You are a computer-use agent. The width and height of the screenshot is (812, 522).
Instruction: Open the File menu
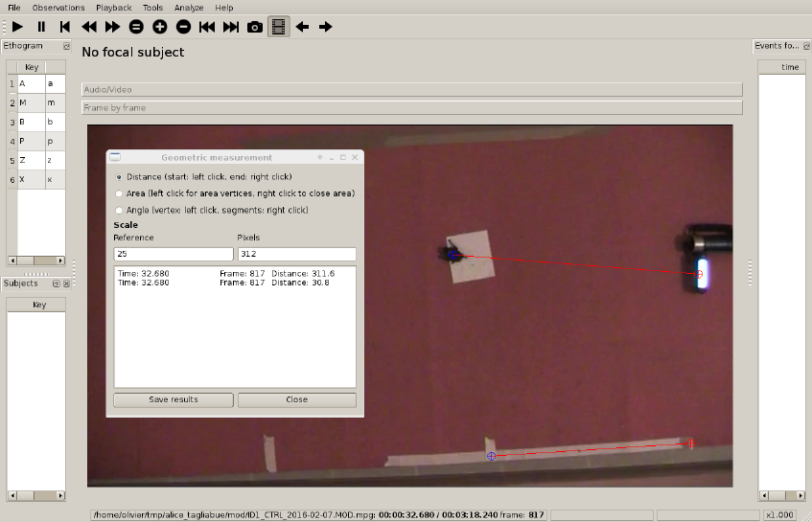pyautogui.click(x=14, y=8)
